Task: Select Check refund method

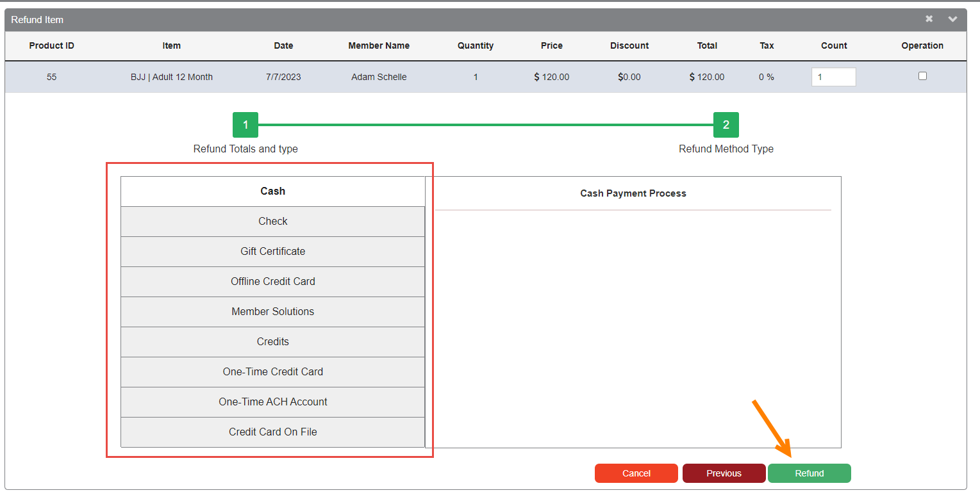Action: pyautogui.click(x=272, y=222)
